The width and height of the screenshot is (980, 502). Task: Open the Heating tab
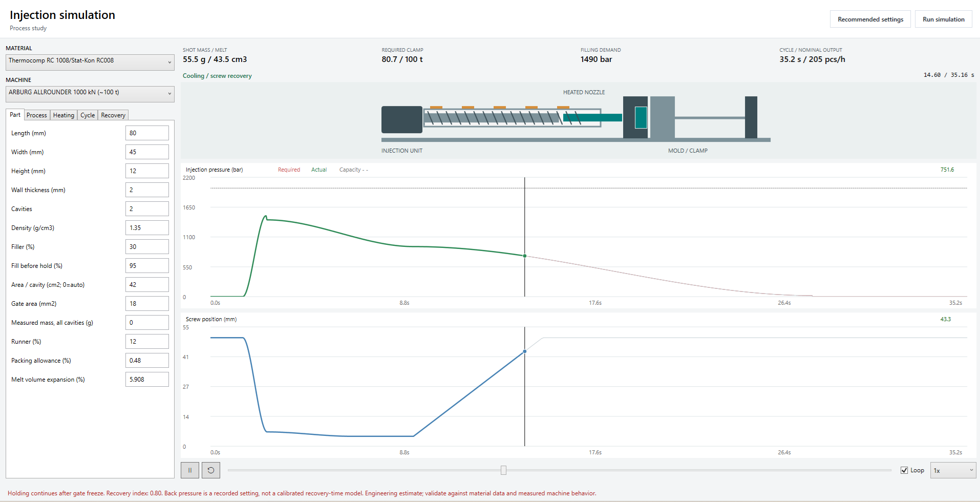(x=63, y=115)
